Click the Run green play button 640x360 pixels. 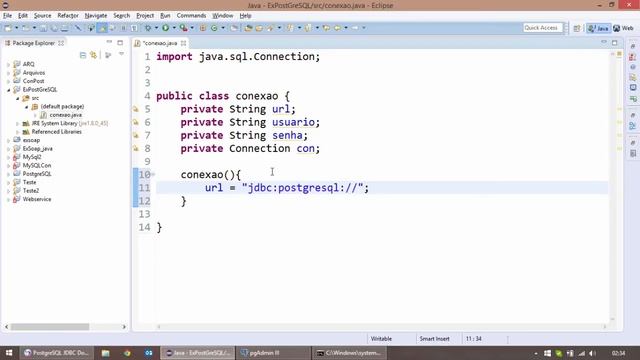tap(165, 28)
